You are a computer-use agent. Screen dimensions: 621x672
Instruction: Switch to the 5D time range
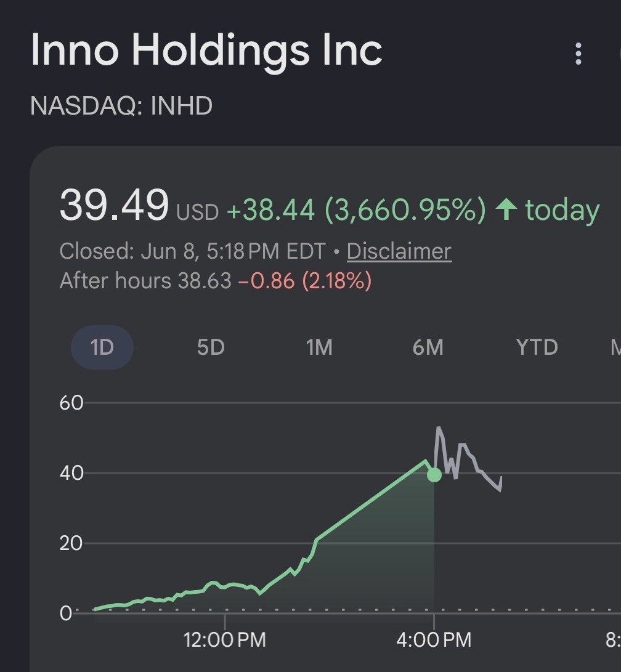211,347
